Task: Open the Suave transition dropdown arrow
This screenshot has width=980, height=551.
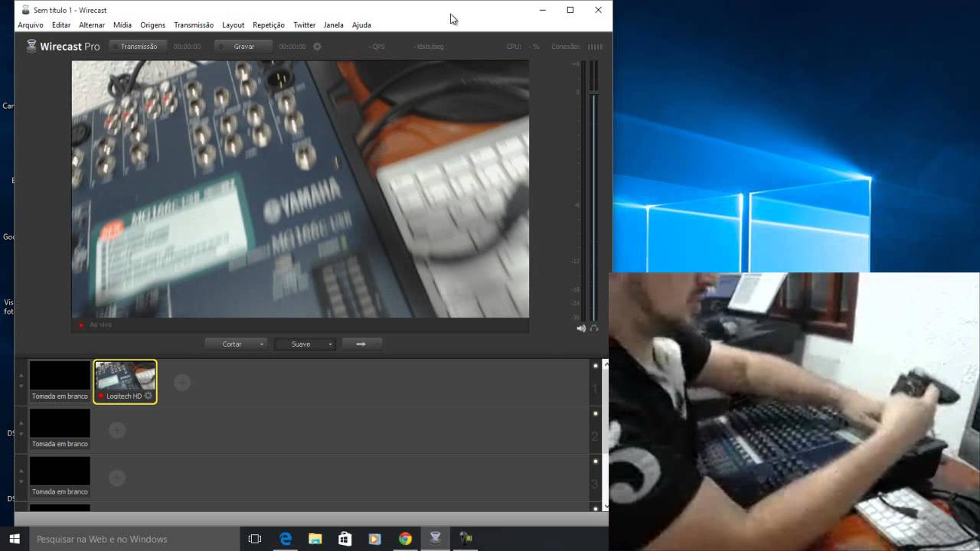Action: coord(330,344)
